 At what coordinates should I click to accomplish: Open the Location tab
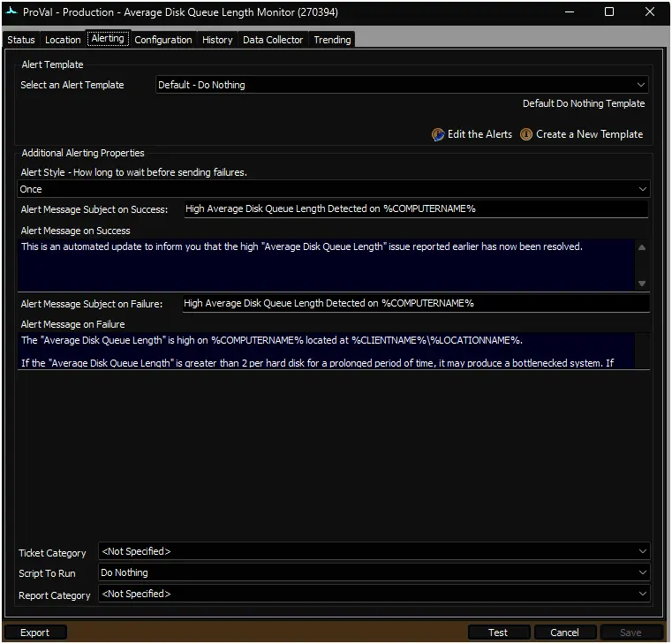click(x=63, y=40)
